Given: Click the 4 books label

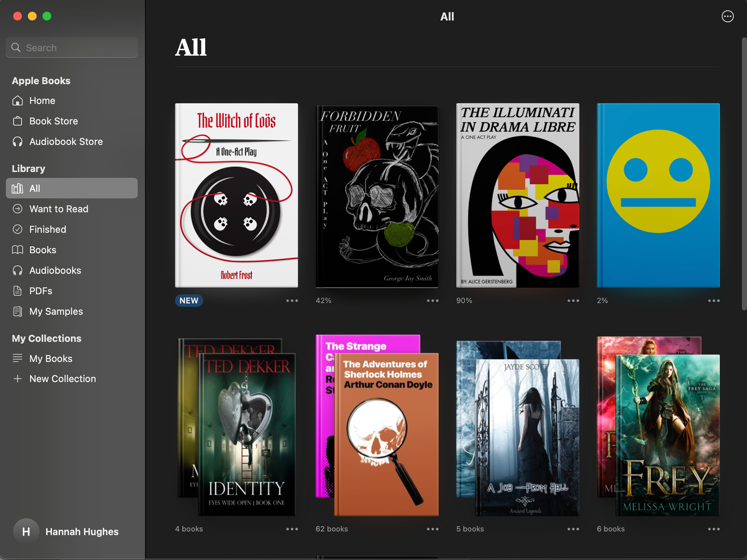Looking at the screenshot, I should pyautogui.click(x=189, y=529).
